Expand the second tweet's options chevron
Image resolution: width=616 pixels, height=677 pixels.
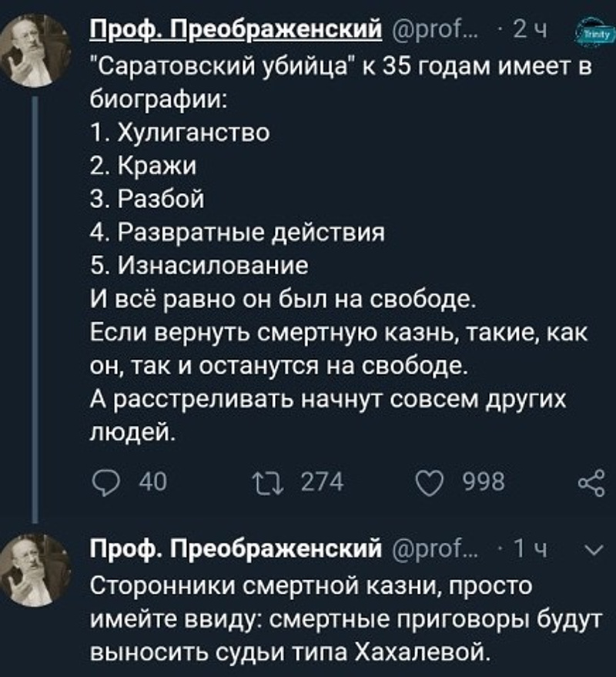[592, 550]
